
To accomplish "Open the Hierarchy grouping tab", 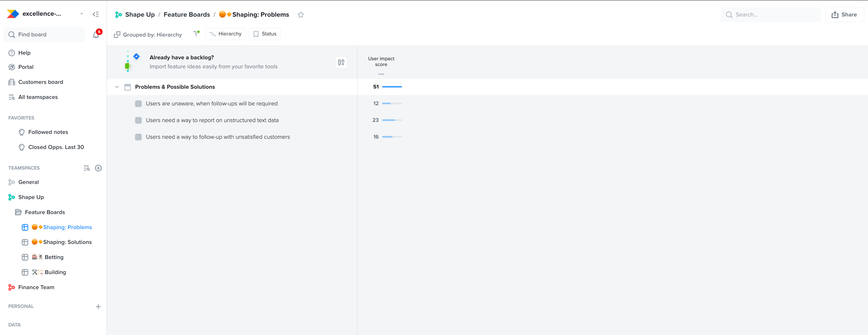I will (x=225, y=34).
